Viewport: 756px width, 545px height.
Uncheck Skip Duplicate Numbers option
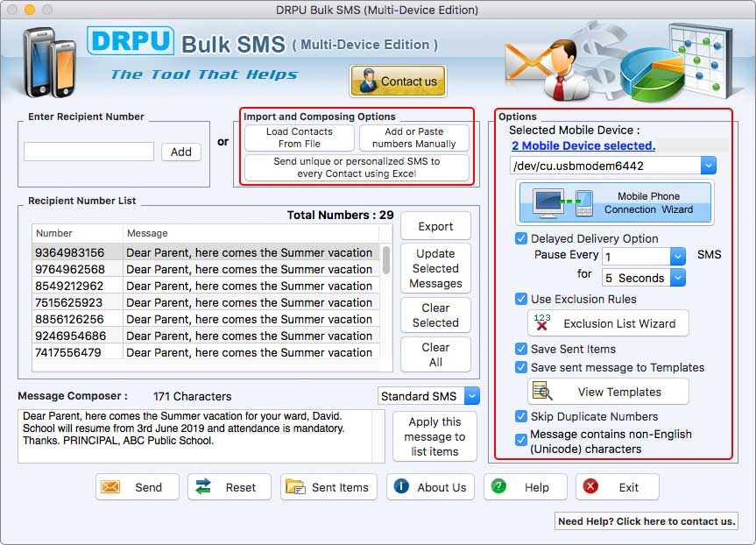[x=521, y=416]
